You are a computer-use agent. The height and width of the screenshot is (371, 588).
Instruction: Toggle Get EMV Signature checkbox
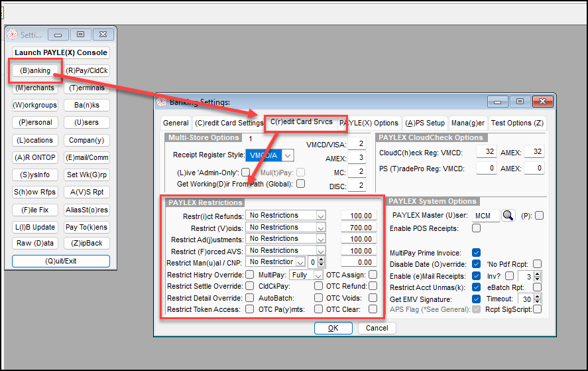click(x=476, y=299)
